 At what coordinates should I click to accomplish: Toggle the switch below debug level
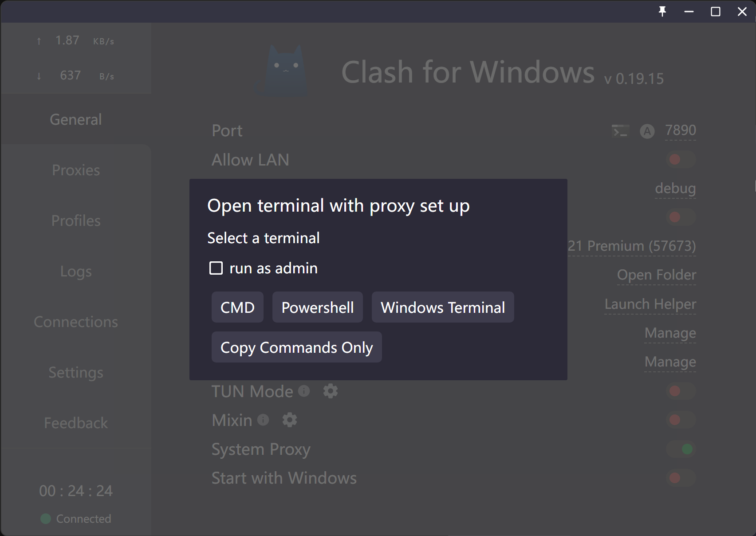pos(681,217)
